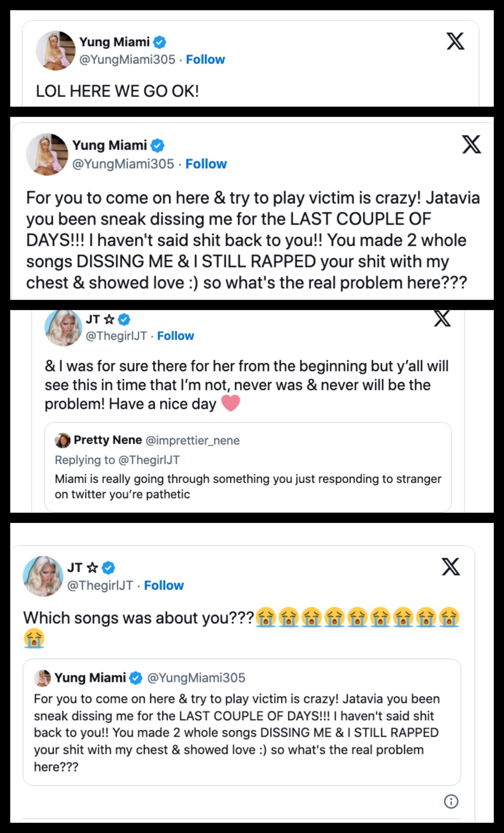This screenshot has height=833, width=504.
Task: Open Pretty Nene's small avatar
Action: click(x=62, y=441)
